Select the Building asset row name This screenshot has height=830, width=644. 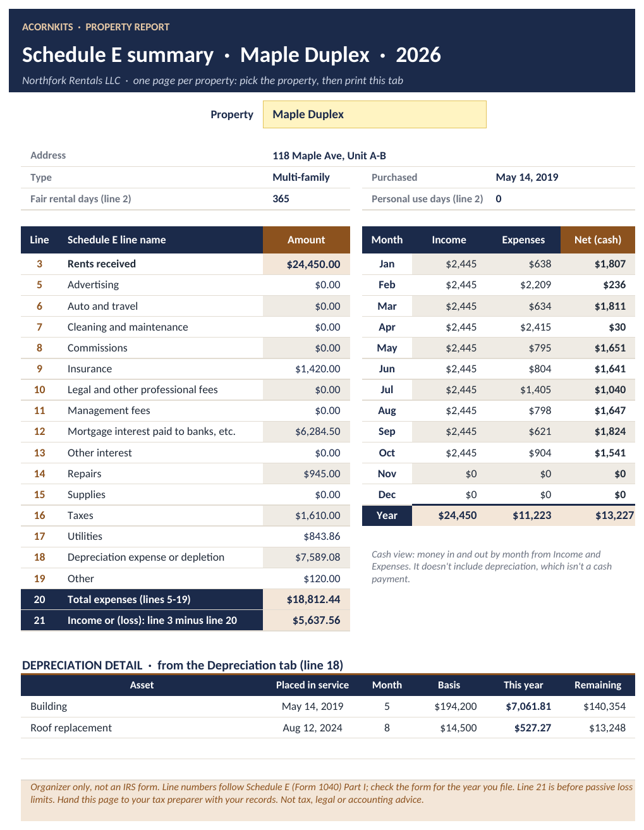click(49, 706)
